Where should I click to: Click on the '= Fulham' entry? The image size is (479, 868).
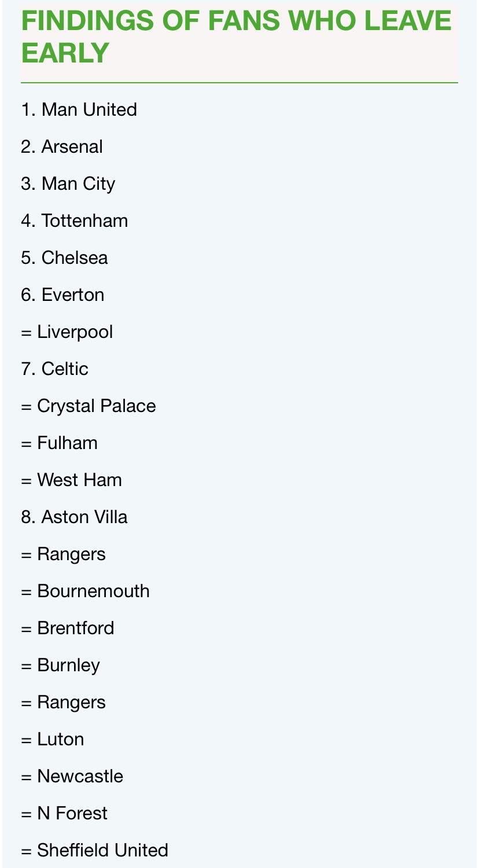pos(60,443)
